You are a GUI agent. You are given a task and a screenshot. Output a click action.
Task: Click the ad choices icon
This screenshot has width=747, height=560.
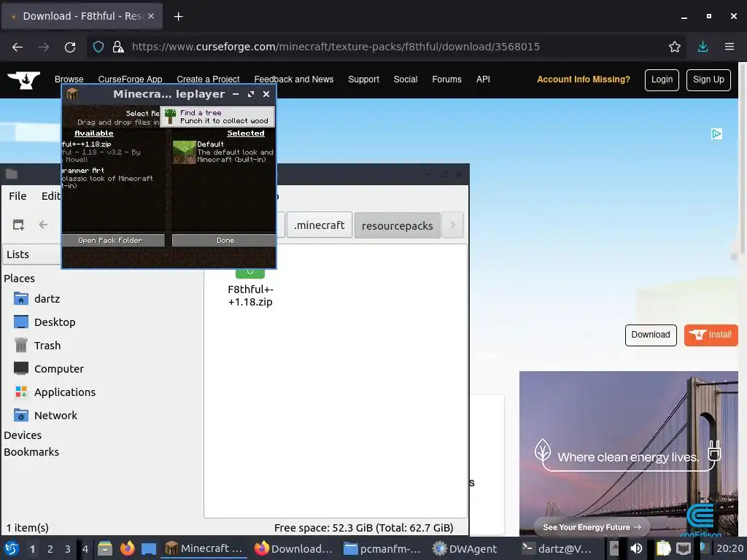click(x=716, y=134)
